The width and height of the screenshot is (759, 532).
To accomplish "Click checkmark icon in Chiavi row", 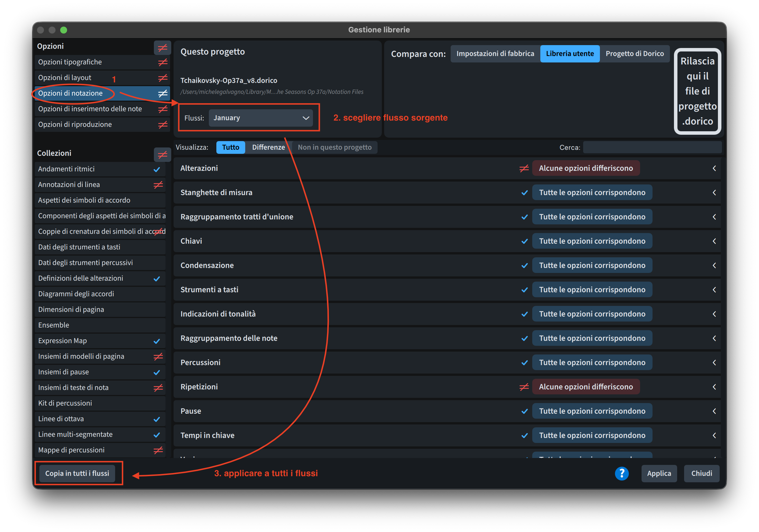I will (524, 241).
